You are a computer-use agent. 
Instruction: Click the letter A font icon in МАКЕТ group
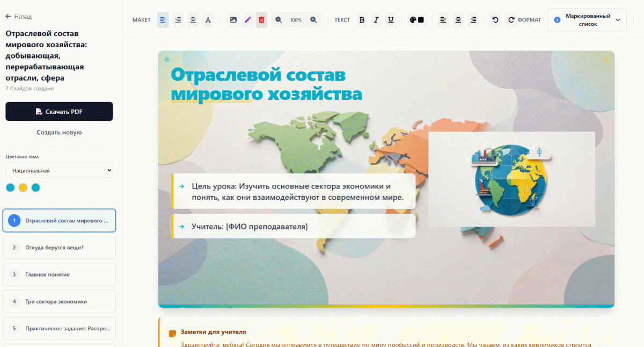(x=208, y=20)
